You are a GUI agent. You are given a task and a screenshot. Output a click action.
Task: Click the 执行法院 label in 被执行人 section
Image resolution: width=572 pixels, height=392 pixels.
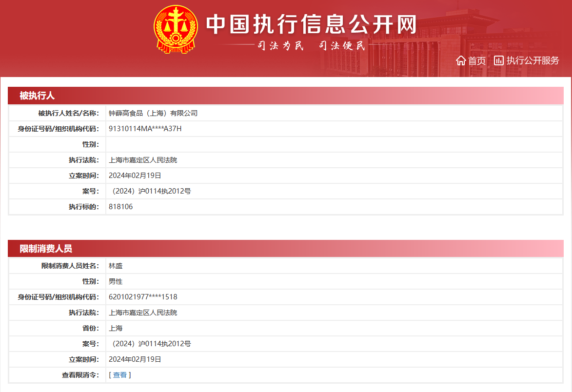[84, 160]
